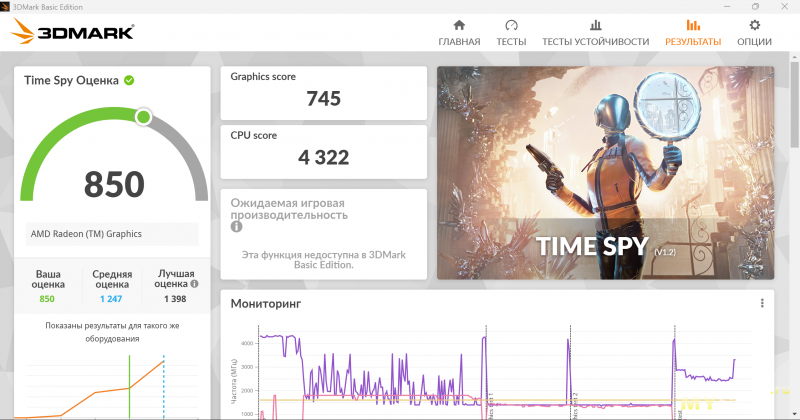Select the РЕЗУЛЬТАТЫ results tab
This screenshot has width=800, height=420.
click(x=693, y=33)
